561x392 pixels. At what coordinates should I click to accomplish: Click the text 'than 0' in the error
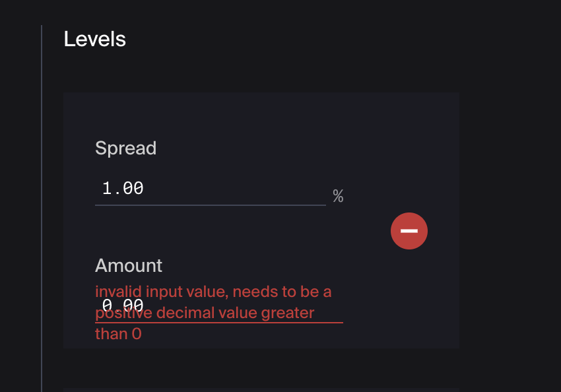point(118,333)
